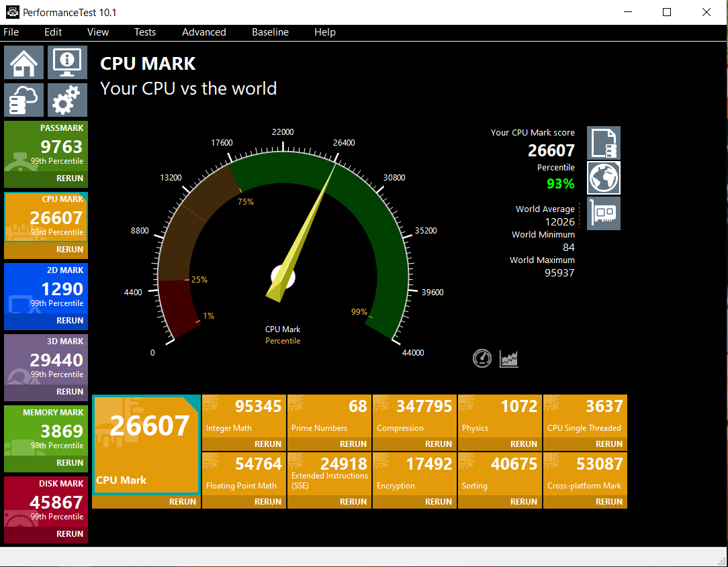Screen dimensions: 728x567
Task: Switch to gauge view icon
Action: click(482, 358)
